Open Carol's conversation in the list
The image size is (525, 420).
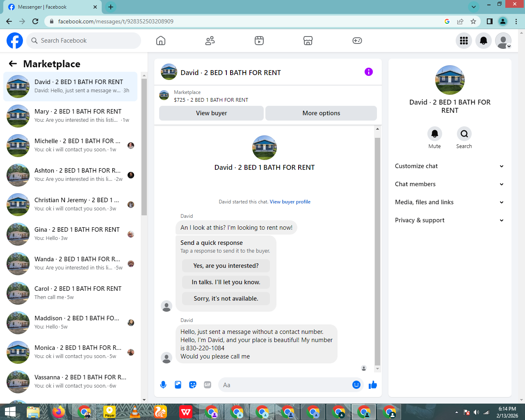pos(70,293)
